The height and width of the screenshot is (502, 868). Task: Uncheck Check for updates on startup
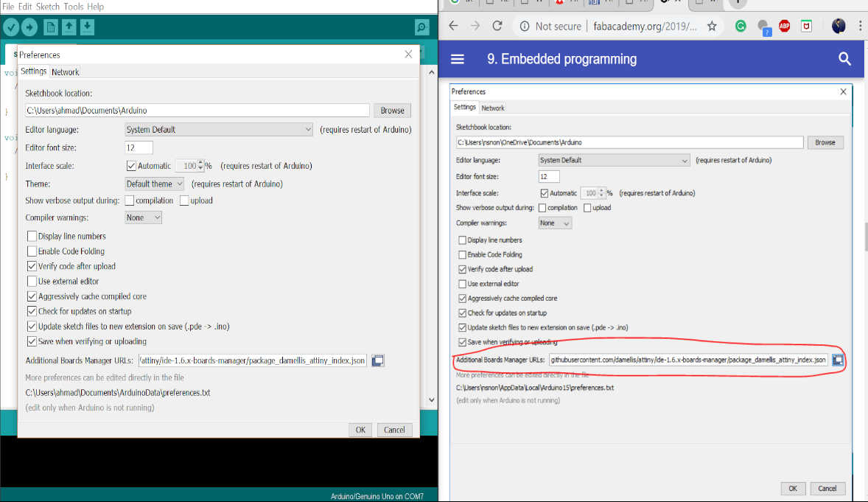pyautogui.click(x=32, y=311)
